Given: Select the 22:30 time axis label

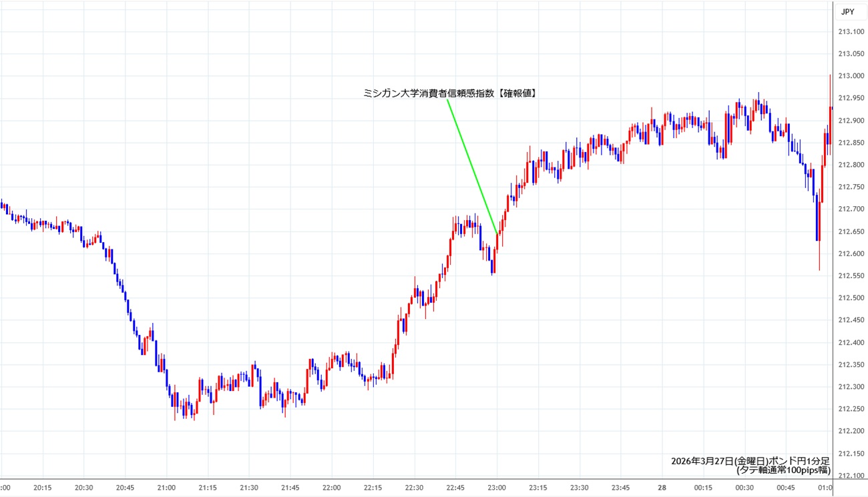Looking at the screenshot, I should point(414,488).
